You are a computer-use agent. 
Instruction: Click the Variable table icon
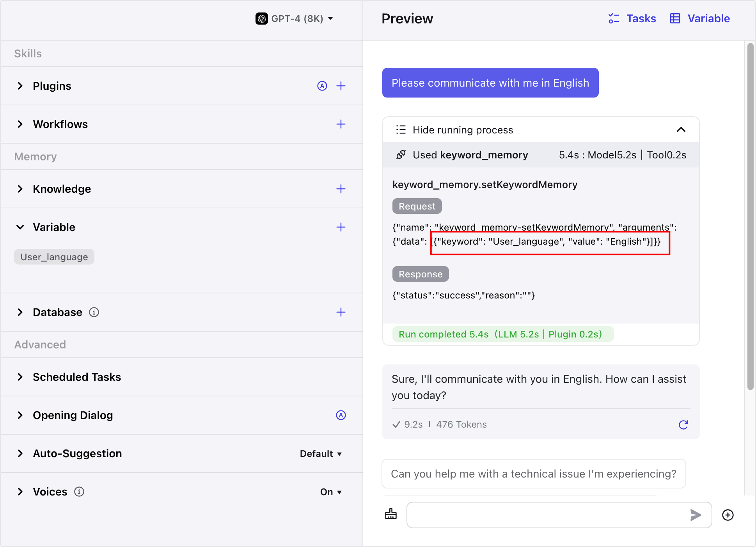coord(675,18)
